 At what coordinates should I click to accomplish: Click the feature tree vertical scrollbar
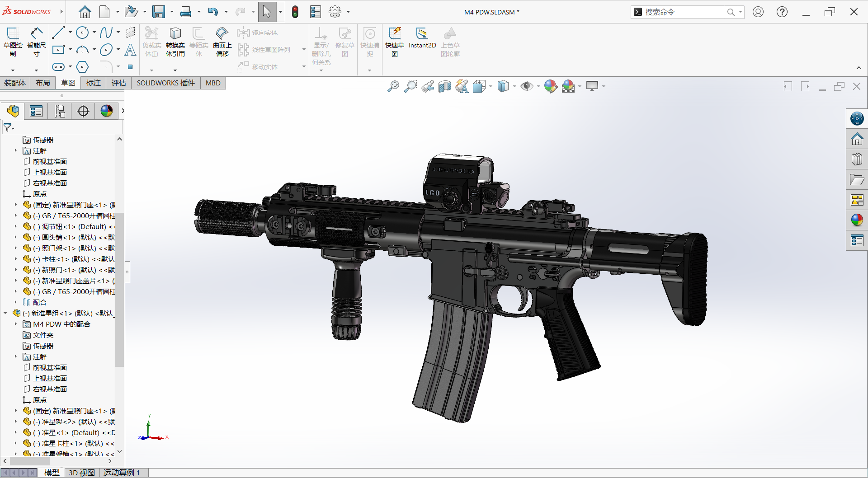pos(119,289)
